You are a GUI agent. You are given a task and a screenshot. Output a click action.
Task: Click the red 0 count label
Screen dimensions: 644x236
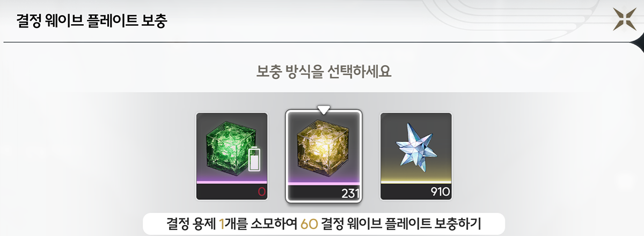[261, 192]
